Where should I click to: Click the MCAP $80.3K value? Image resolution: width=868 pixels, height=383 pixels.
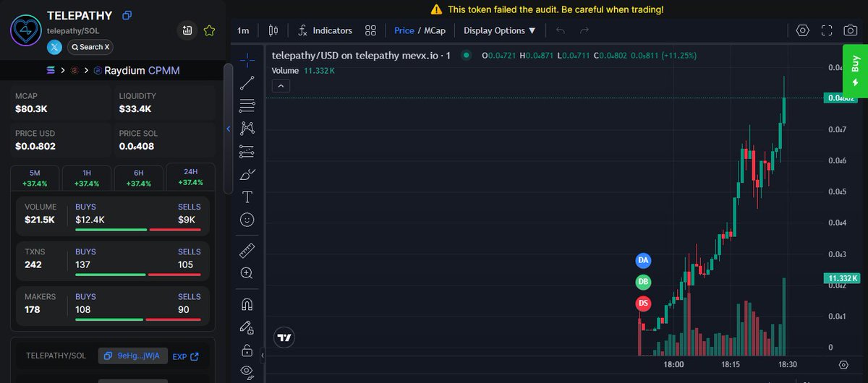click(x=31, y=109)
